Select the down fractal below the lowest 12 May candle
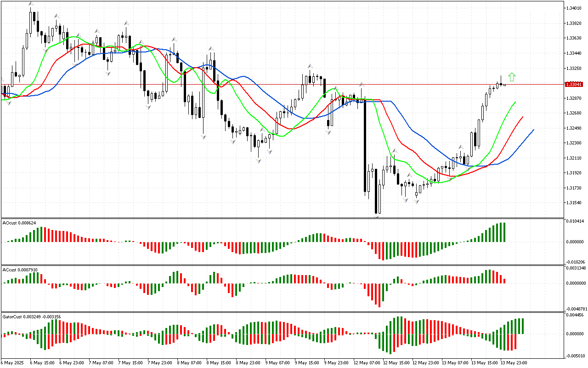588x368 pixels. (377, 216)
